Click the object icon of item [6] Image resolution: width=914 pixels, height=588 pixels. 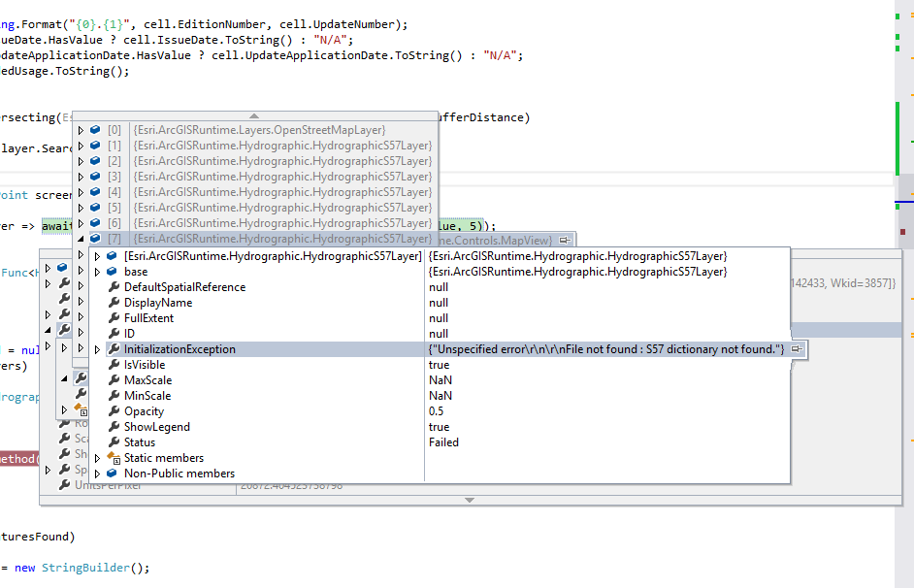coord(96,223)
